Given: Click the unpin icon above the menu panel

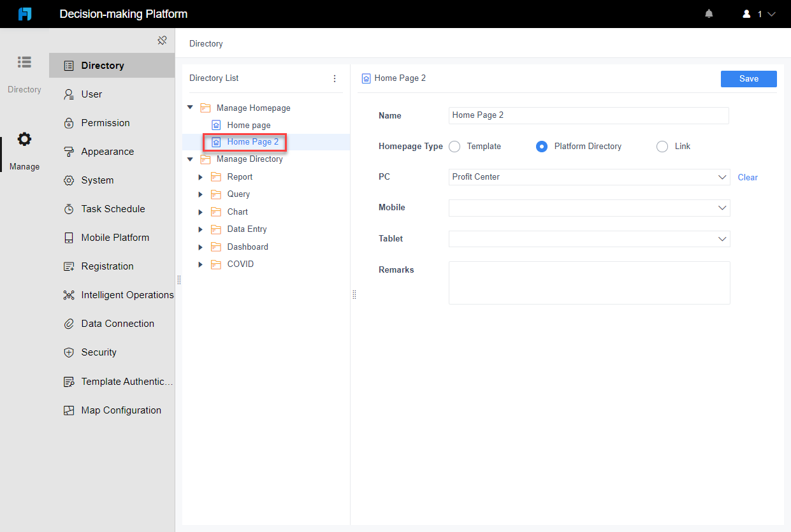Looking at the screenshot, I should click(x=163, y=40).
